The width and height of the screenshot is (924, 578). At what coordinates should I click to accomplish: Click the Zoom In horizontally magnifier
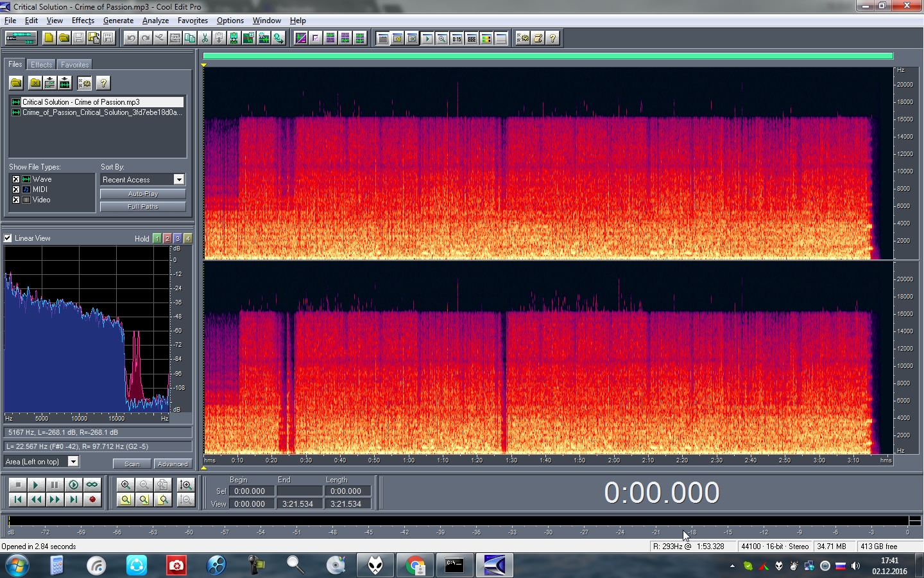click(x=126, y=485)
